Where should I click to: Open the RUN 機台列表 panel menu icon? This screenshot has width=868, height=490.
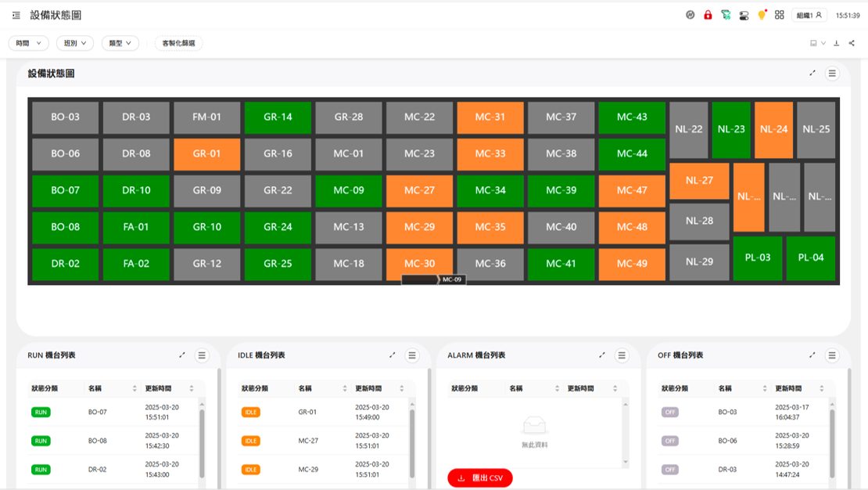(202, 355)
